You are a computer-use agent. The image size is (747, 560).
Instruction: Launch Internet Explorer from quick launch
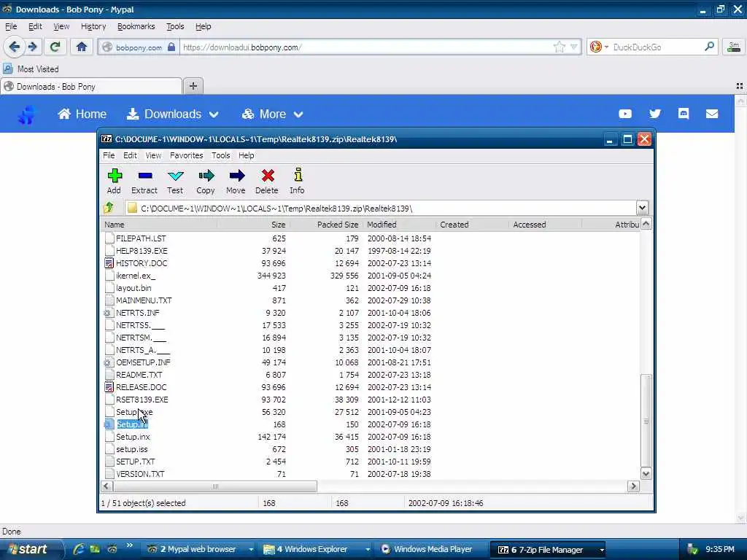tap(79, 549)
